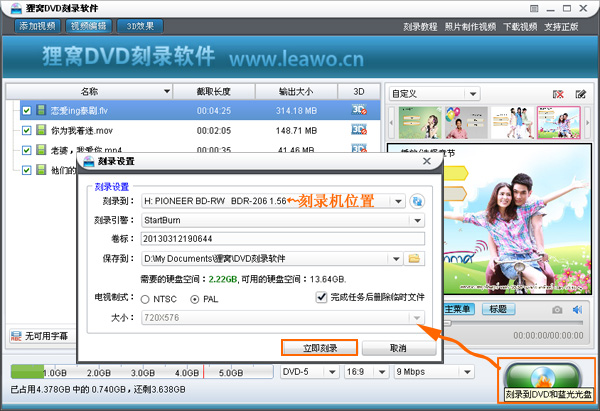The width and height of the screenshot is (600, 411).
Task: Click the video file icon of 恋爱ing泰剧.flv
Action: pyautogui.click(x=41, y=110)
